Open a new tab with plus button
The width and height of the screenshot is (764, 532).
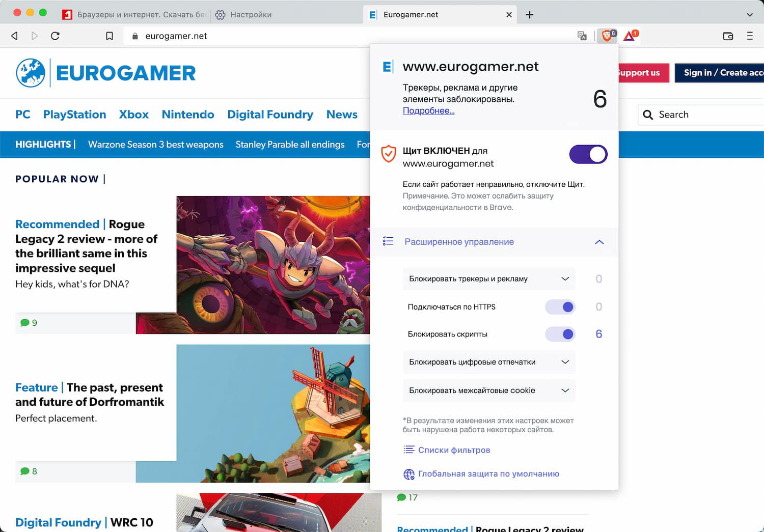coord(530,15)
